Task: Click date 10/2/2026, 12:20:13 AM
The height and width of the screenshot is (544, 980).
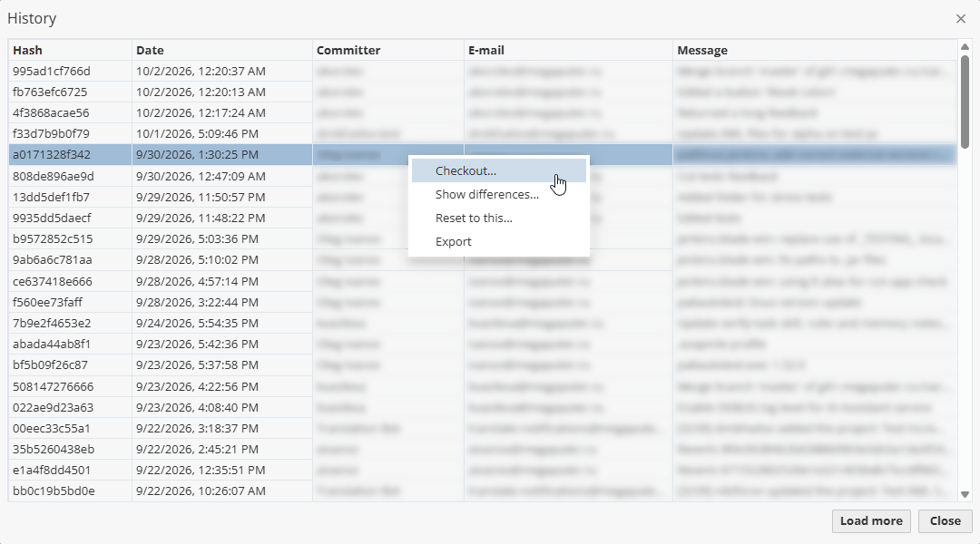Action: pyautogui.click(x=201, y=92)
